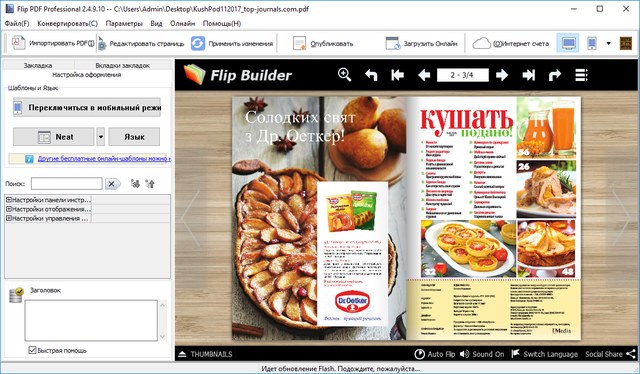
Task: Click the Язык language button
Action: (134, 137)
